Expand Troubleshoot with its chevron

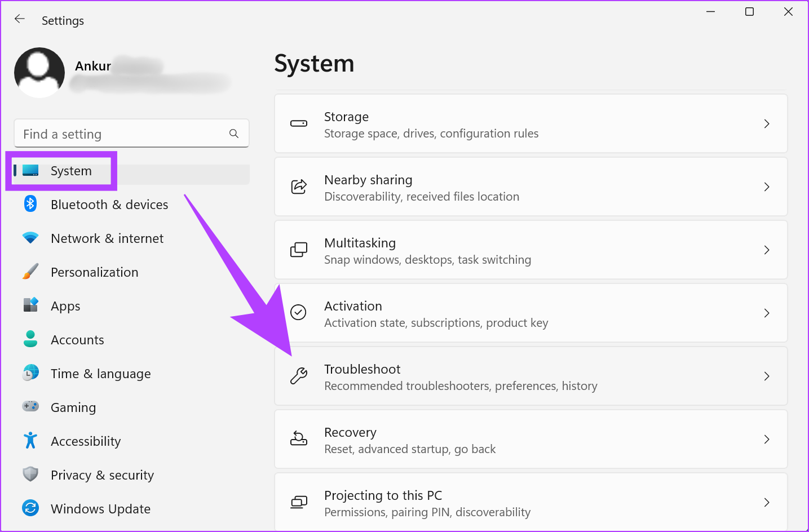click(x=767, y=376)
